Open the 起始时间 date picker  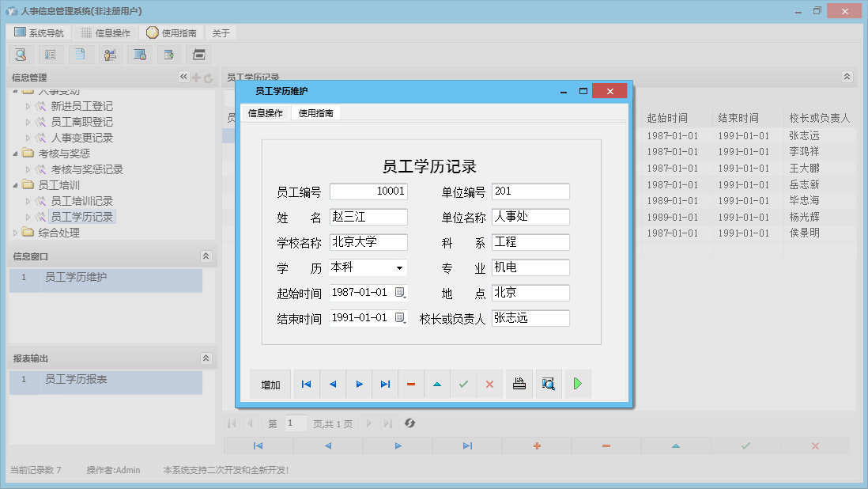pyautogui.click(x=402, y=293)
